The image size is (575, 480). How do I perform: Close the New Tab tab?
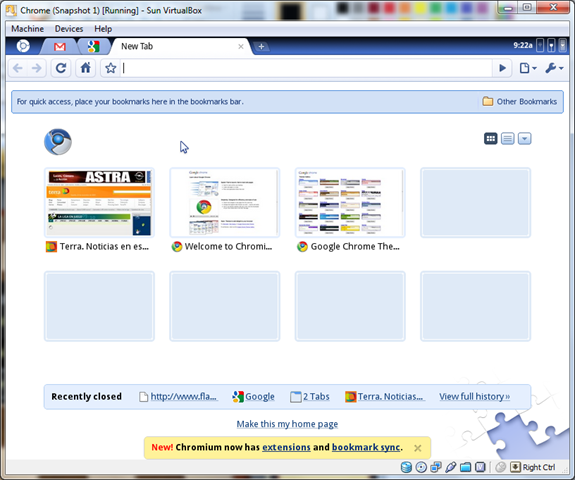pyautogui.click(x=241, y=47)
